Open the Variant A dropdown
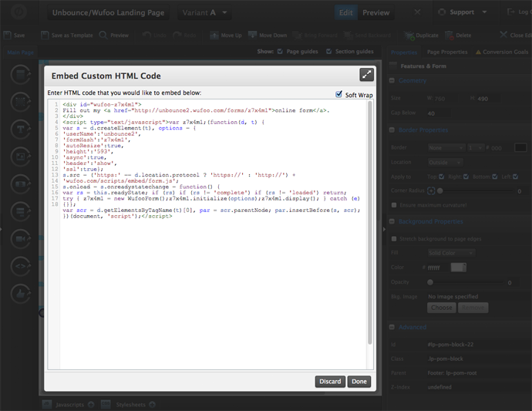Image resolution: width=532 pixels, height=411 pixels. [204, 12]
